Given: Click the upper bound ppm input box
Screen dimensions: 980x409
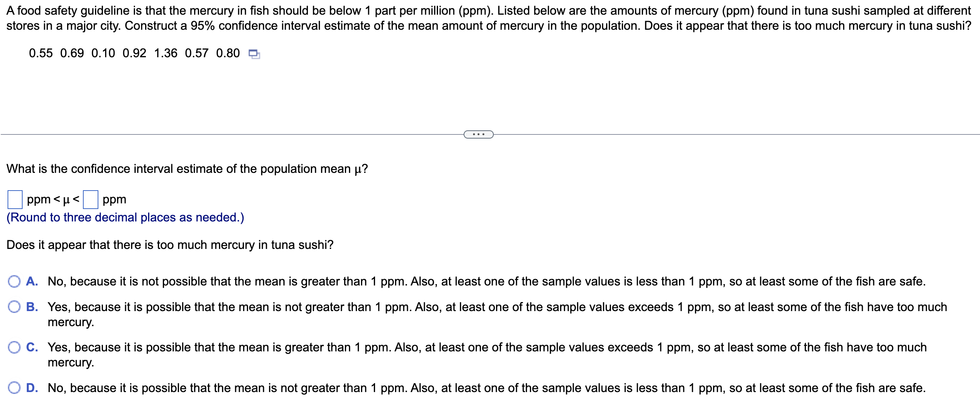Looking at the screenshot, I should pyautogui.click(x=90, y=200).
